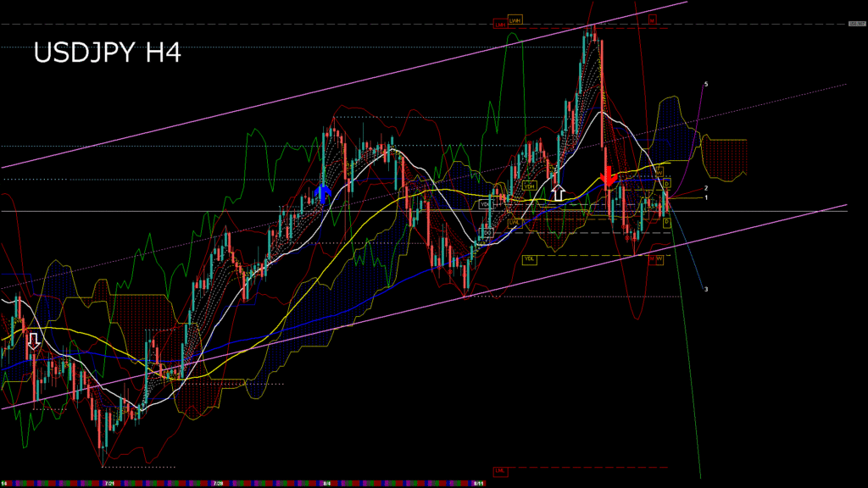868x488 pixels.
Task: Click the large red down arrow marker
Action: pyautogui.click(x=607, y=177)
